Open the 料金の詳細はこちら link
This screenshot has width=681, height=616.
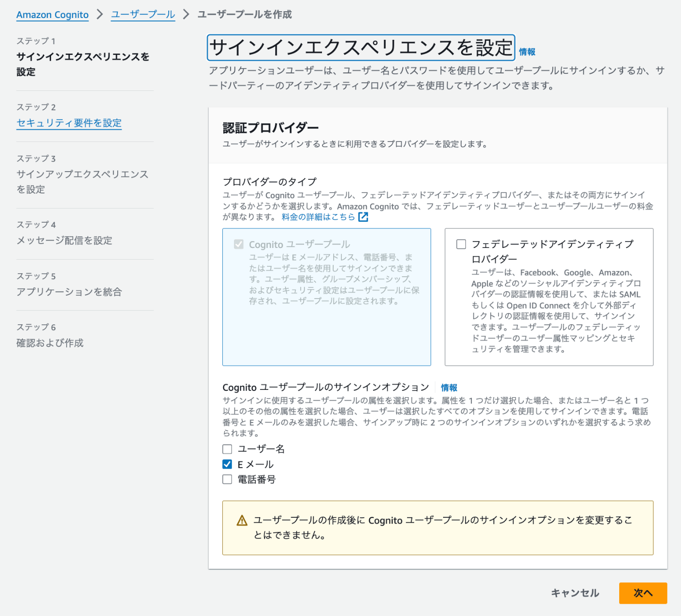coord(319,217)
